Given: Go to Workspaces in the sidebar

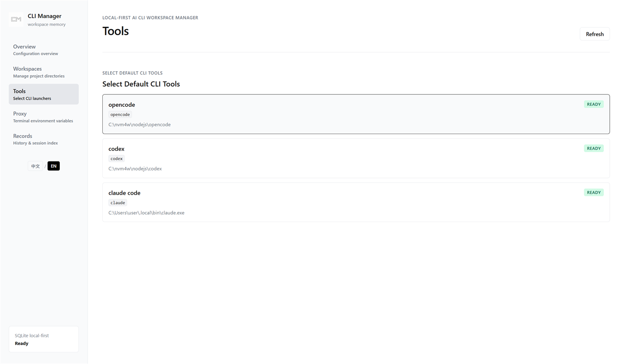Looking at the screenshot, I should click(x=44, y=72).
